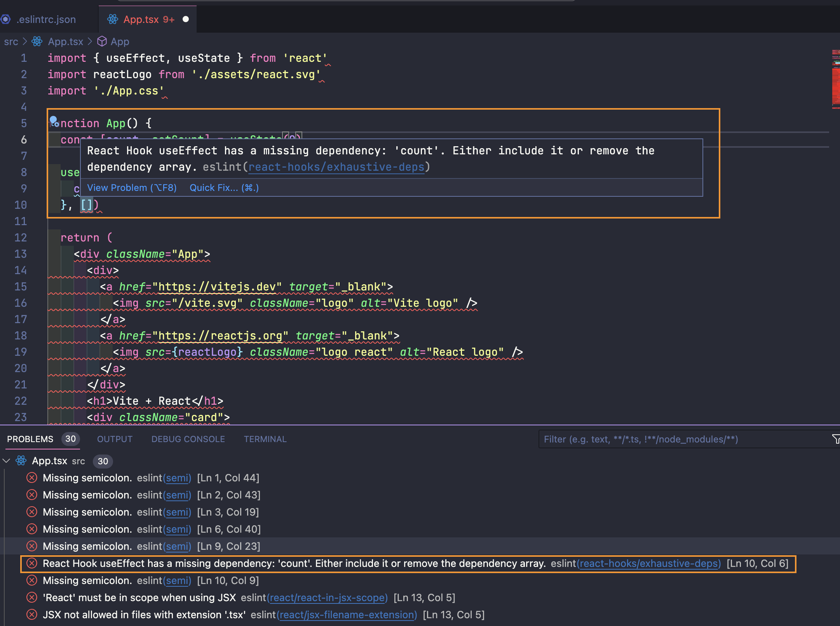The height and width of the screenshot is (626, 840).
Task: Click error icon for Ln 6 semicolon problem
Action: point(32,529)
